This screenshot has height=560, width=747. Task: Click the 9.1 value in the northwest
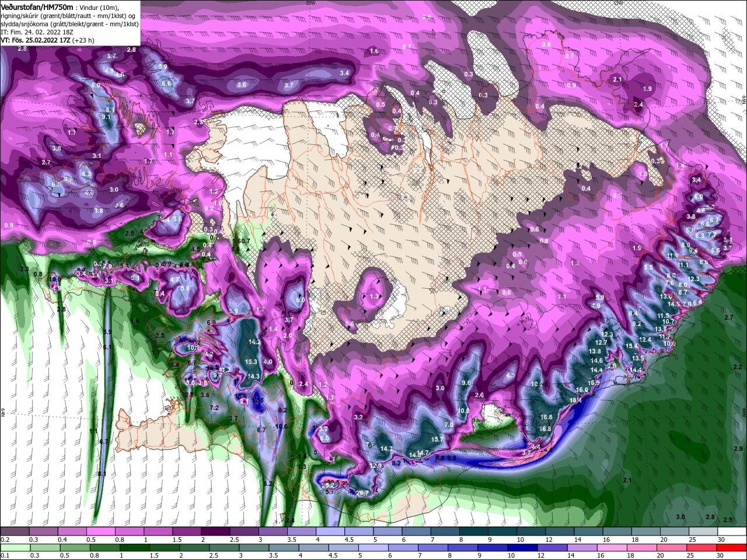tap(106, 117)
